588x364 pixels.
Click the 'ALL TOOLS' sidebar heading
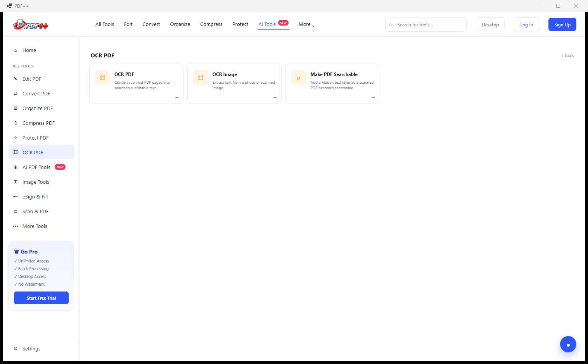[x=23, y=66]
